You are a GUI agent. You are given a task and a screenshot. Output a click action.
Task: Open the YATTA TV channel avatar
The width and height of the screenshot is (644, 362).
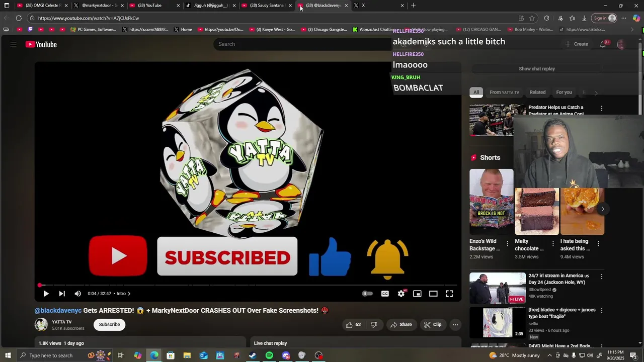(x=41, y=325)
